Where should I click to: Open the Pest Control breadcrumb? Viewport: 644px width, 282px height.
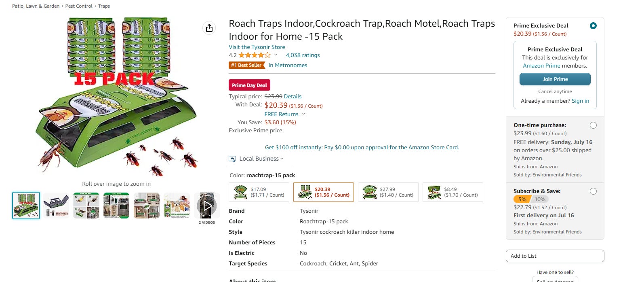click(x=79, y=6)
